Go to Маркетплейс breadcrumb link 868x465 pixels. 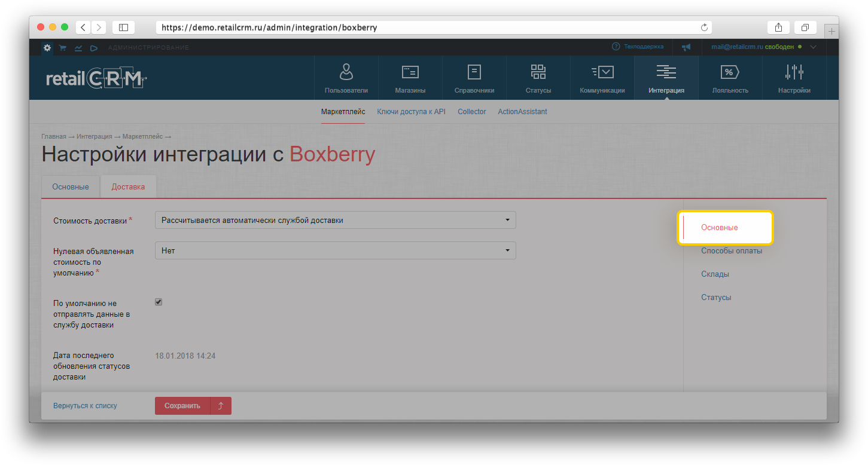click(x=143, y=137)
